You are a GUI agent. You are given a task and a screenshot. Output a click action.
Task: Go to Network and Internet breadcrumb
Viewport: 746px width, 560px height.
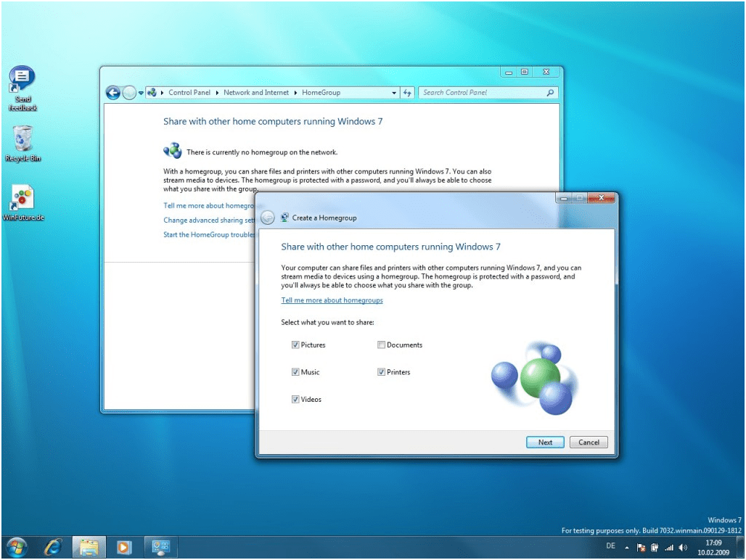coord(256,93)
